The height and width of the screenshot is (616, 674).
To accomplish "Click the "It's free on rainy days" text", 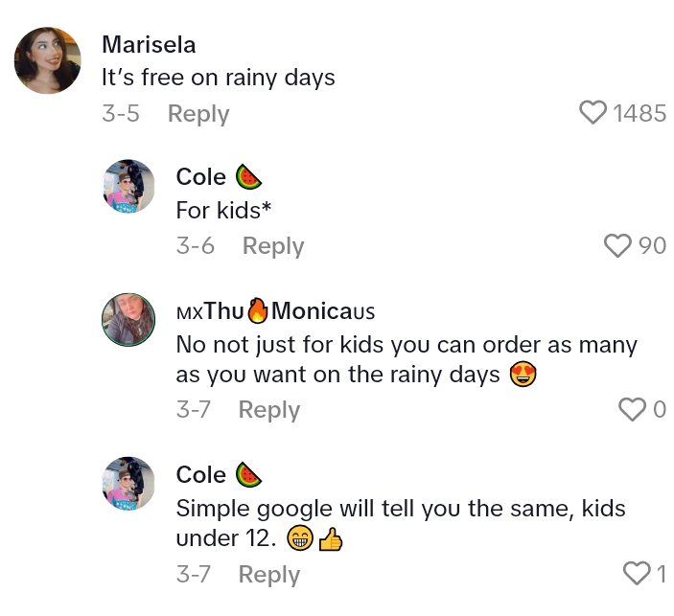I will 219,78.
